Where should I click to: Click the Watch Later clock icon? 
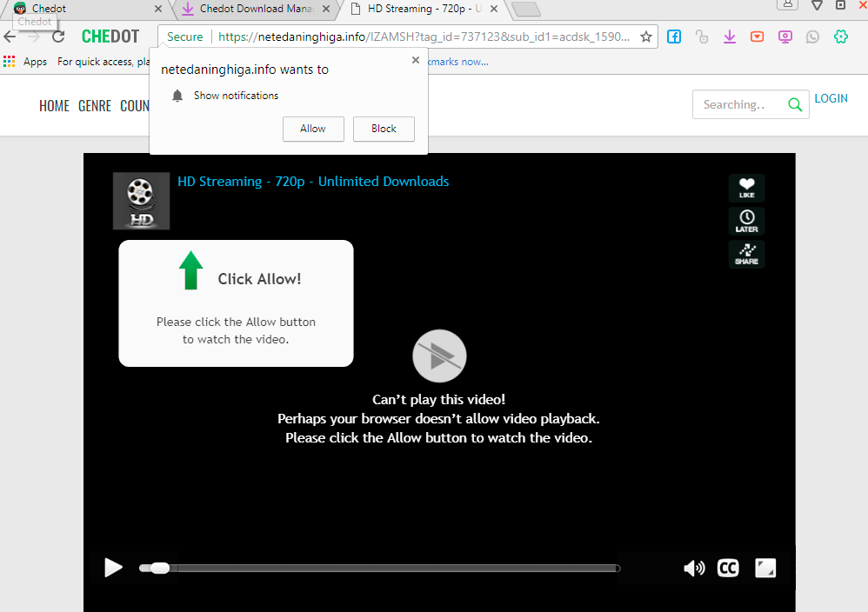coord(746,221)
